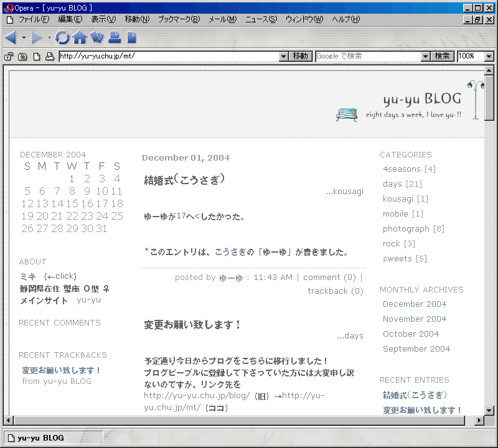The width and height of the screenshot is (498, 448).
Task: Click the horizontal scrollbar left arrow
Action: pyautogui.click(x=9, y=421)
